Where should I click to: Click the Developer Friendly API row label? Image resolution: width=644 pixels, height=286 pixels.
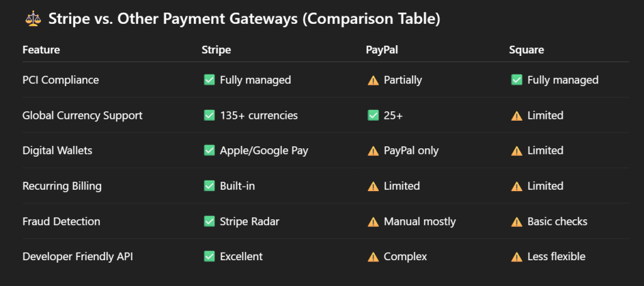point(77,257)
